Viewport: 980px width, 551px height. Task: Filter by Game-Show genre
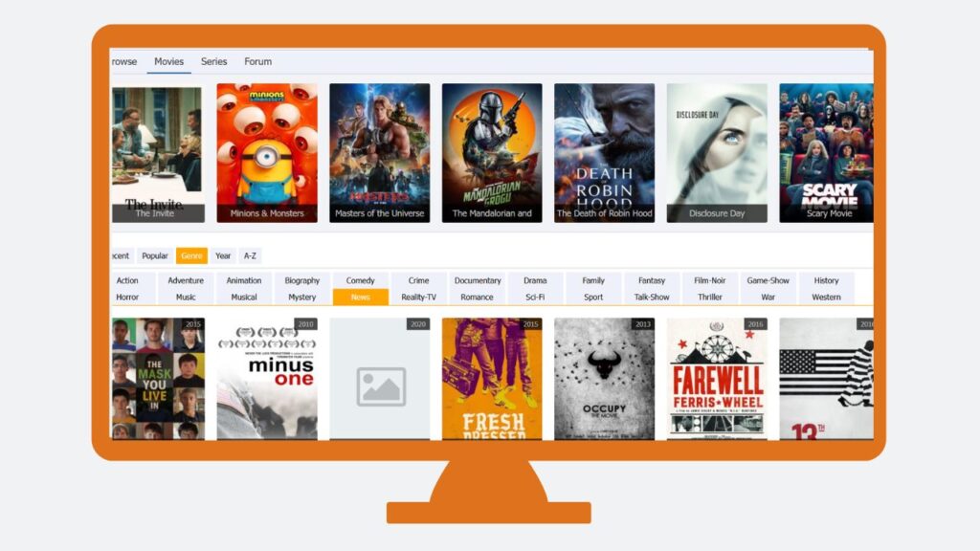point(768,280)
